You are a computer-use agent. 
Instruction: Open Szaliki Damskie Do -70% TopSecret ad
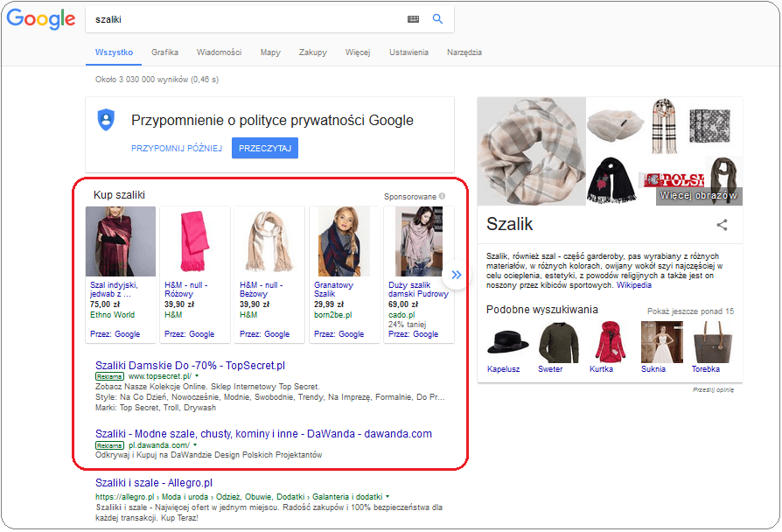coord(190,366)
